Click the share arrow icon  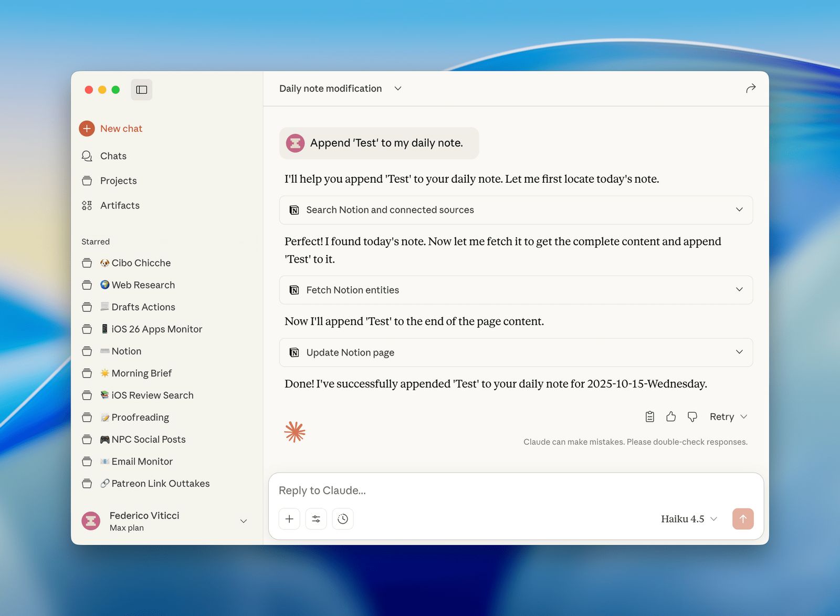(751, 88)
